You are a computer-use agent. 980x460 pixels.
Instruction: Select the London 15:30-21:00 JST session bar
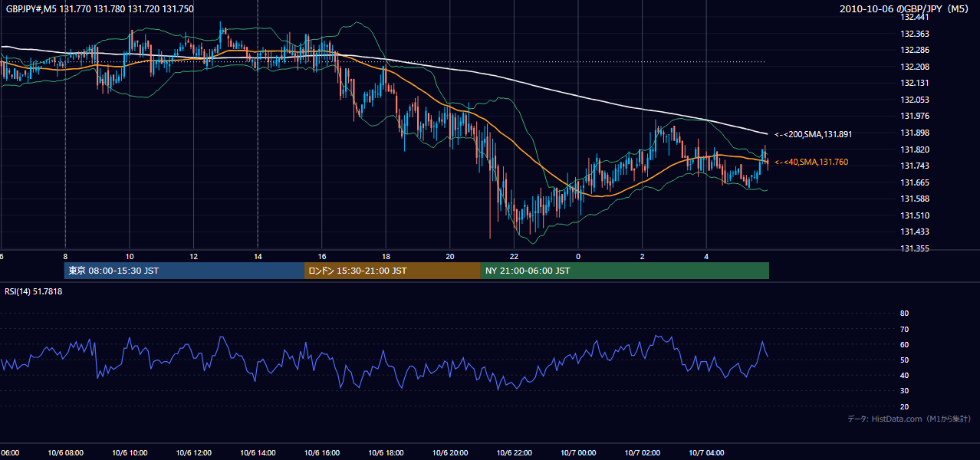click(x=393, y=271)
